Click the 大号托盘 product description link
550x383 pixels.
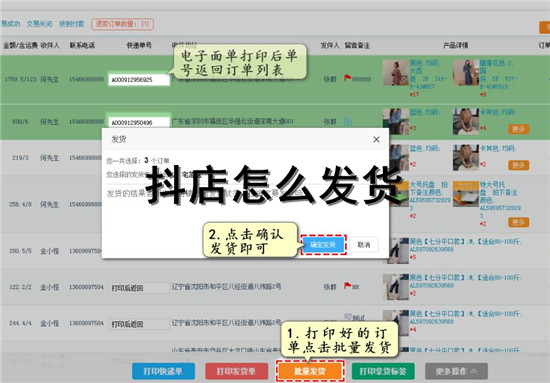pyautogui.click(x=430, y=196)
